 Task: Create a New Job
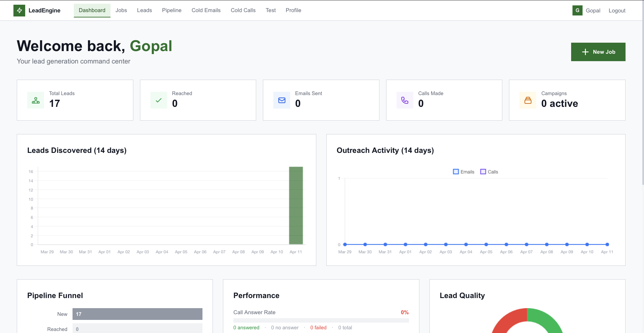[598, 52]
